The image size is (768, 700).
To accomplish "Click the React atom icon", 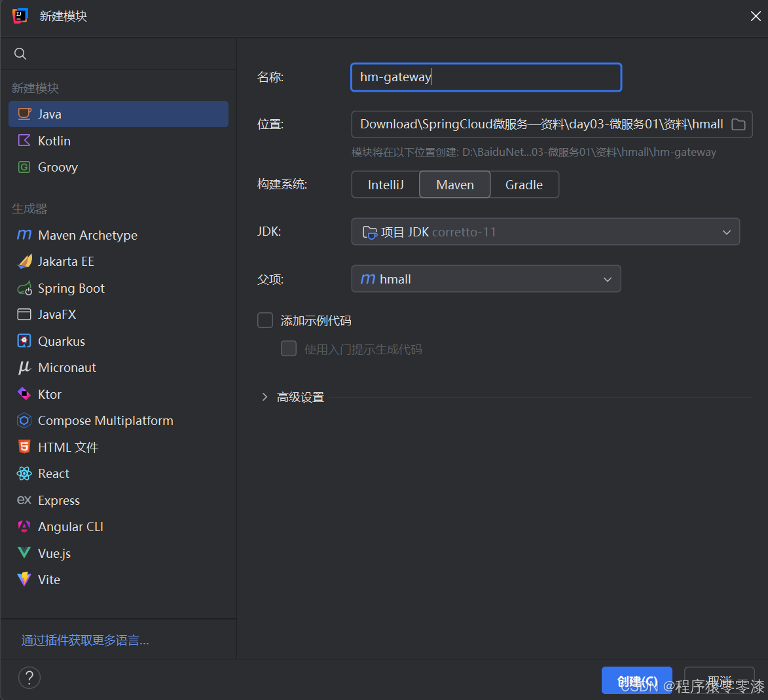I will pyautogui.click(x=24, y=473).
